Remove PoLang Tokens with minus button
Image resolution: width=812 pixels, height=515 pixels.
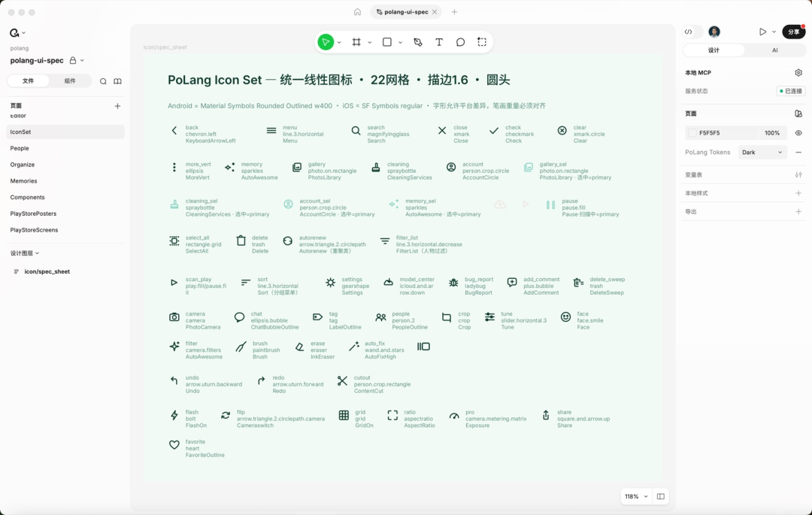tap(798, 152)
